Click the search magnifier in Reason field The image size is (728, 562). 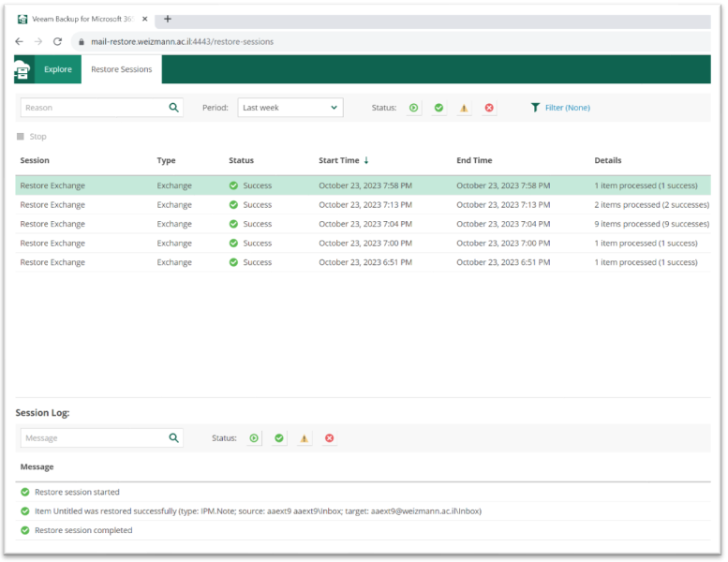pos(174,108)
